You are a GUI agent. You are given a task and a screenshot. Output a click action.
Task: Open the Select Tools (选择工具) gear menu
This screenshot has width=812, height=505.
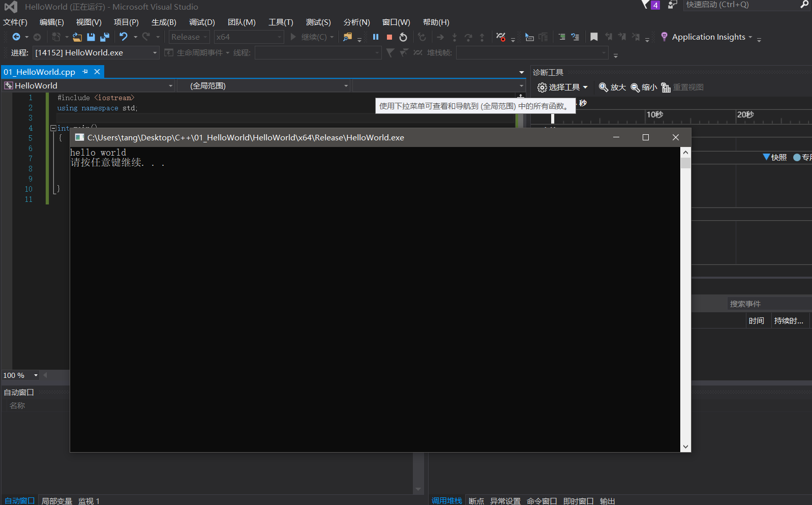[x=562, y=87]
